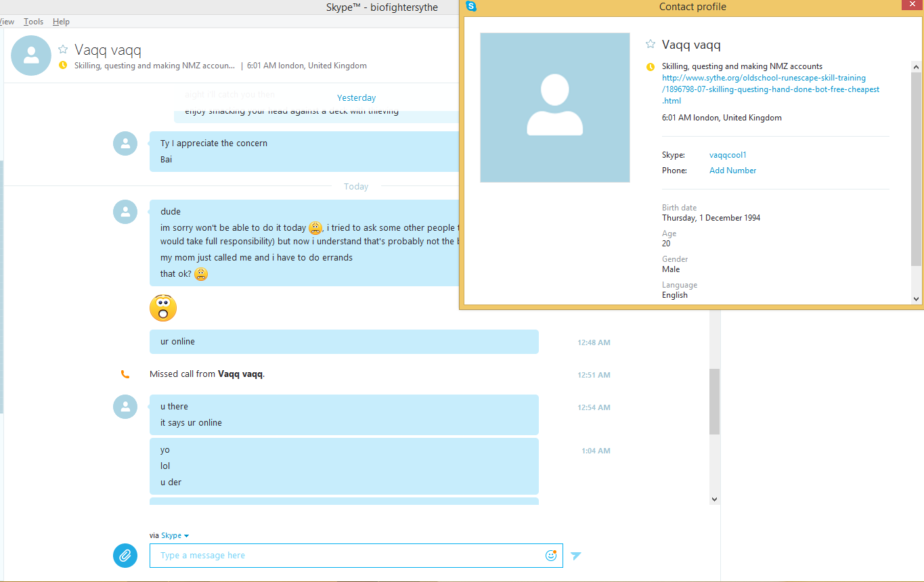Viewport: 924px width, 582px height.
Task: Click the Contact profile scrollbar thumb
Action: click(x=917, y=169)
